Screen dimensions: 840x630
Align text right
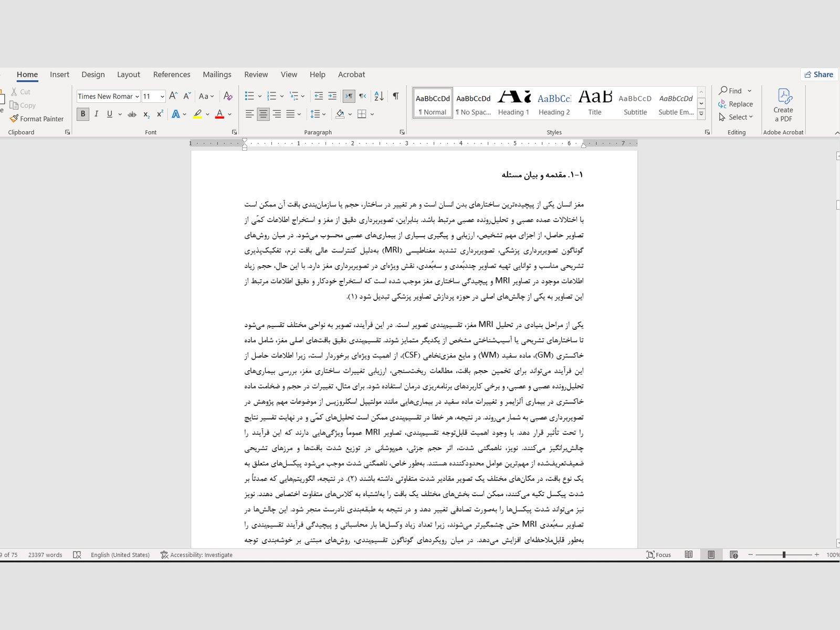click(x=277, y=114)
